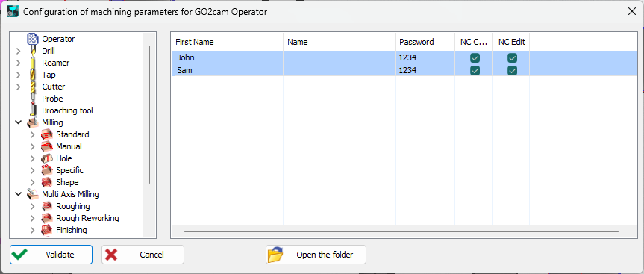The image size is (644, 274).
Task: Choose the Tap tool icon
Action: (33, 75)
